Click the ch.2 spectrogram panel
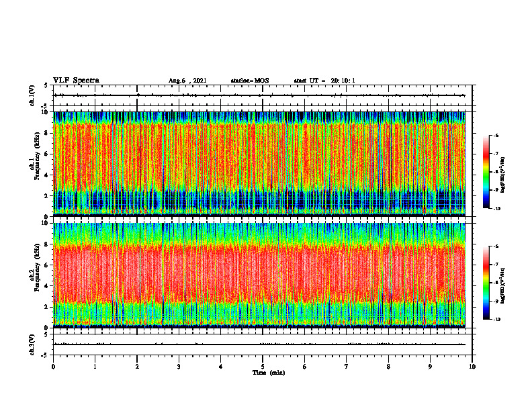 tap(259, 275)
